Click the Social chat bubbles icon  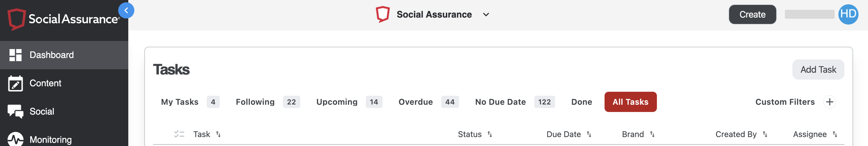(x=16, y=112)
